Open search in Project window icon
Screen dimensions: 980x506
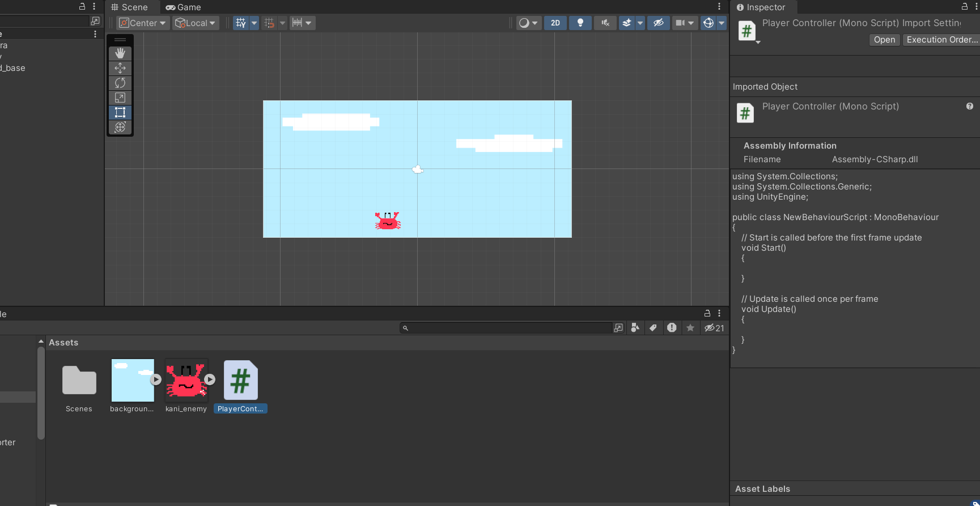(x=618, y=328)
